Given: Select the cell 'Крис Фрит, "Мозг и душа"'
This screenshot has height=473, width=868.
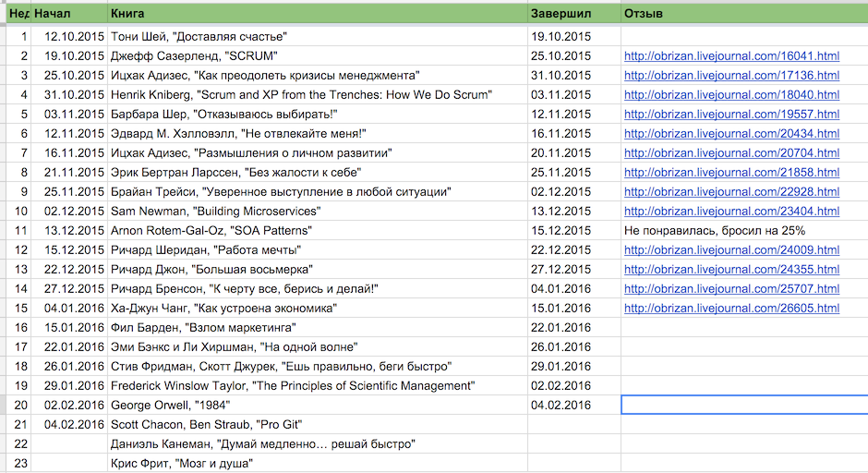Looking at the screenshot, I should 318,463.
